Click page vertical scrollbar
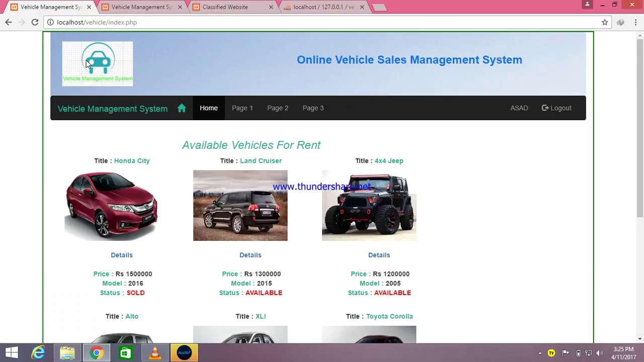 tap(639, 128)
